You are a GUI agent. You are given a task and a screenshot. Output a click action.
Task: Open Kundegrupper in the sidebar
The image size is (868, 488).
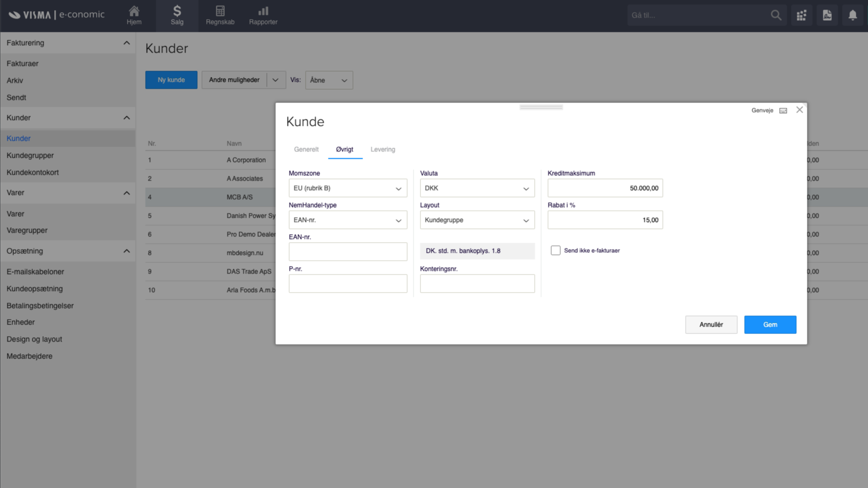pyautogui.click(x=30, y=156)
